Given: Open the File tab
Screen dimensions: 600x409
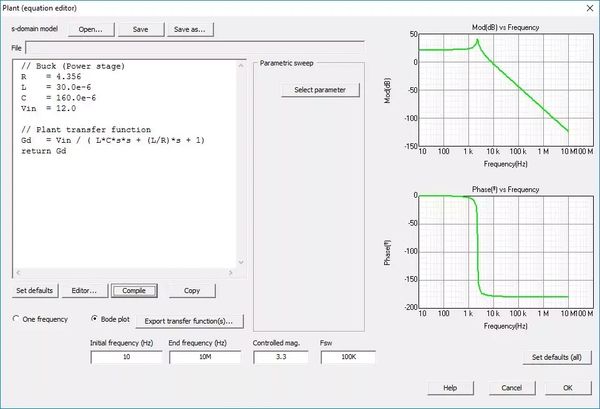Looking at the screenshot, I should click(17, 46).
